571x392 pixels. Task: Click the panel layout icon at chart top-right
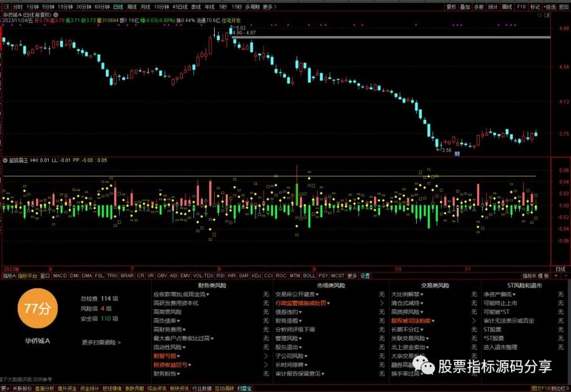click(x=547, y=15)
